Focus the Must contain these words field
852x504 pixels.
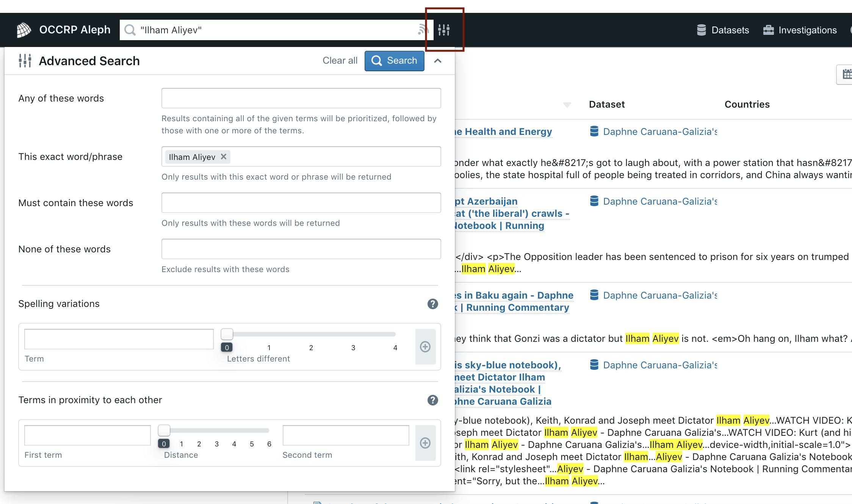coord(301,203)
